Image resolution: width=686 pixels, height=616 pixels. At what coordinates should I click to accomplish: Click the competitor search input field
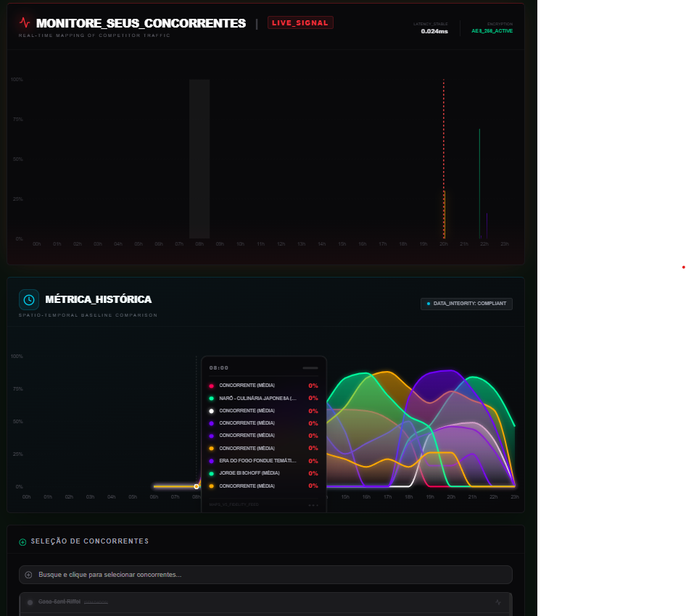265,575
